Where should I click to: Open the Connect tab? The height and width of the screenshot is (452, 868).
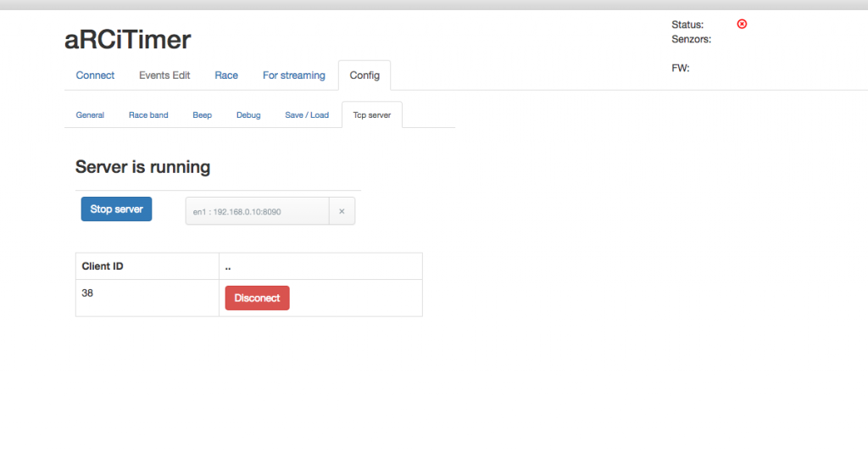pos(95,75)
